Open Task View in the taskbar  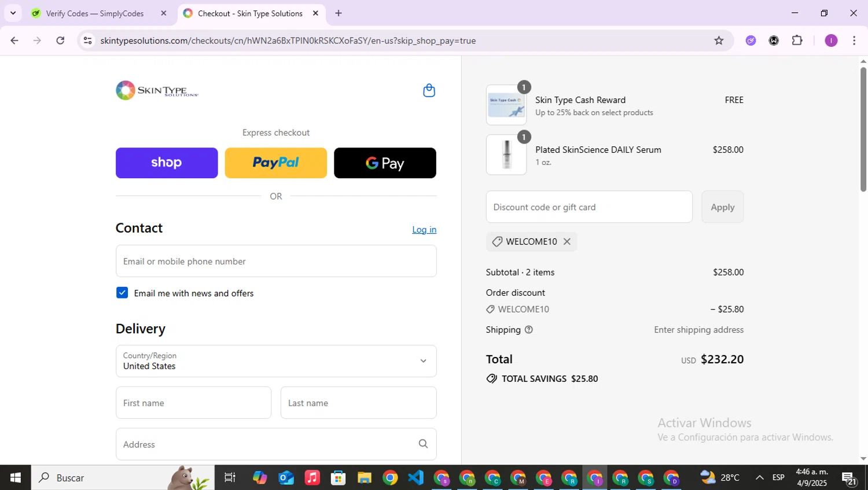(x=230, y=477)
